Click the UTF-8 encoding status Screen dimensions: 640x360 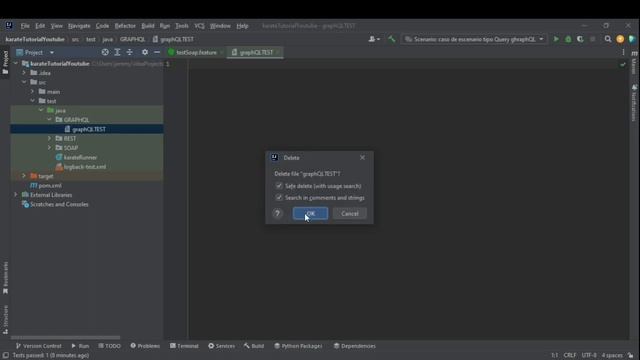[x=589, y=355]
